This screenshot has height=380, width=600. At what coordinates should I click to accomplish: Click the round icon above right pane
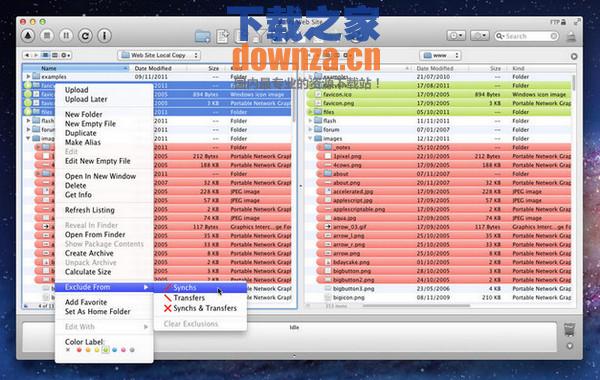pyautogui.click(x=574, y=56)
